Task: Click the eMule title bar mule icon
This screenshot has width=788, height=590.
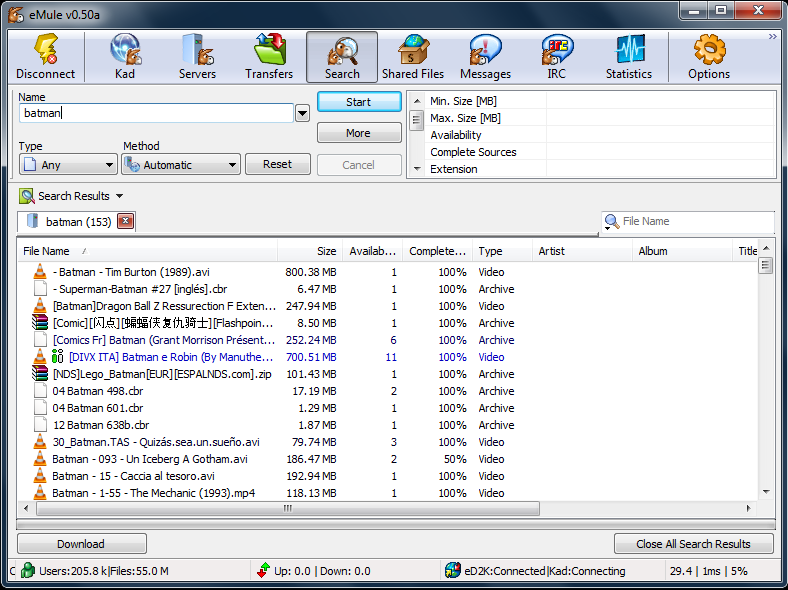Action: click(x=16, y=15)
